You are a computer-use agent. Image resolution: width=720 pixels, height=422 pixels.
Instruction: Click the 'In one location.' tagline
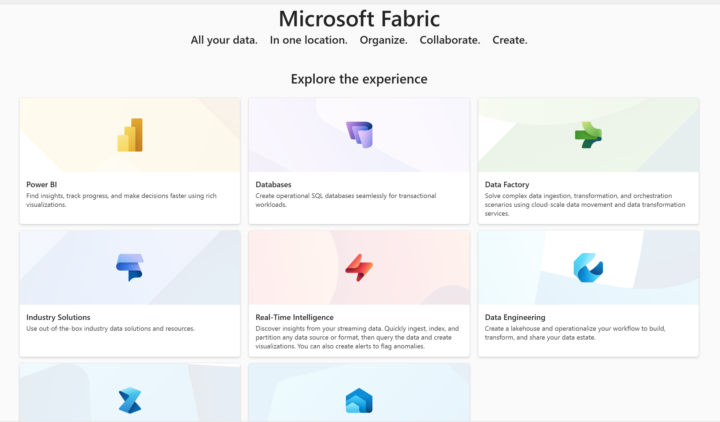pos(309,40)
